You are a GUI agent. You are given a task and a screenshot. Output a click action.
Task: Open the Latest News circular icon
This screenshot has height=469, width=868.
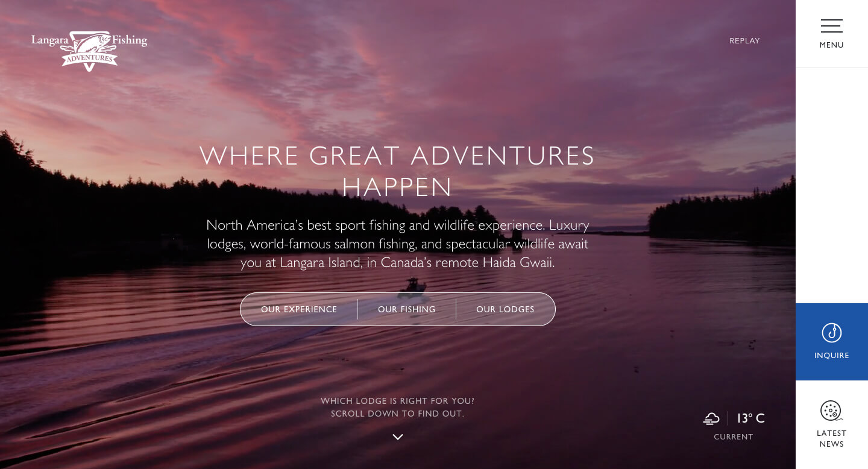click(x=831, y=411)
